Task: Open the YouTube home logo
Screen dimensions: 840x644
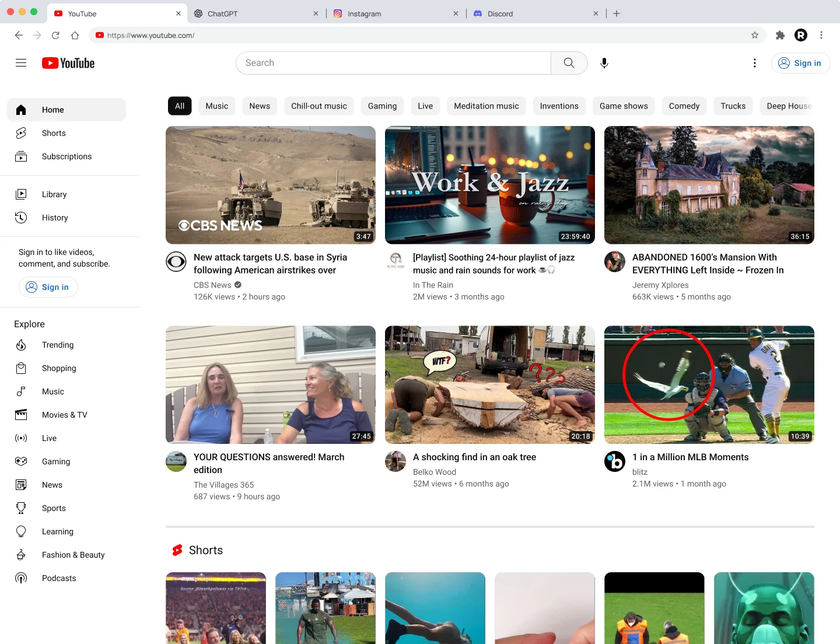Action: 68,63
